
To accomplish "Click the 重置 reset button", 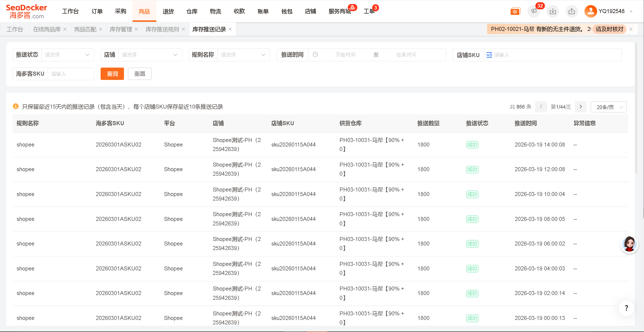I will point(140,74).
